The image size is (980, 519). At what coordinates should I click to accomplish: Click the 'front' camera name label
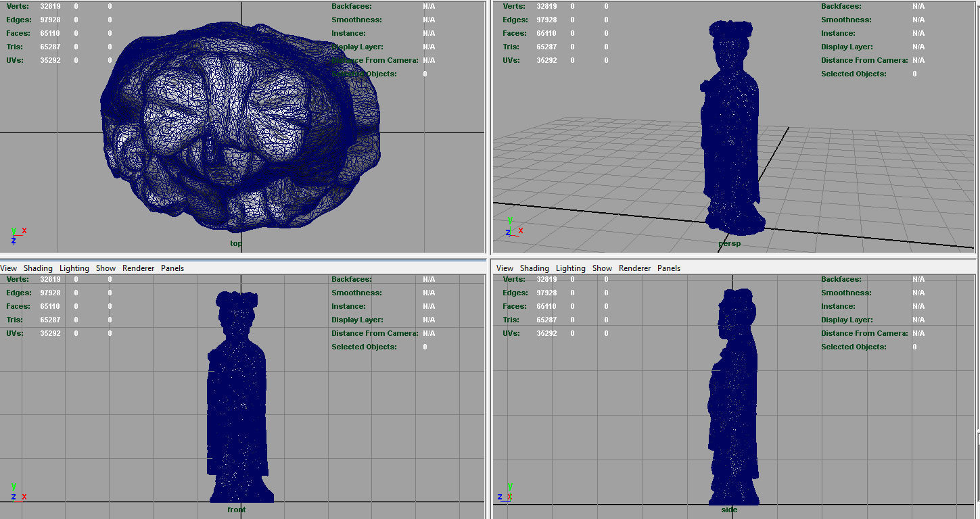pos(236,510)
